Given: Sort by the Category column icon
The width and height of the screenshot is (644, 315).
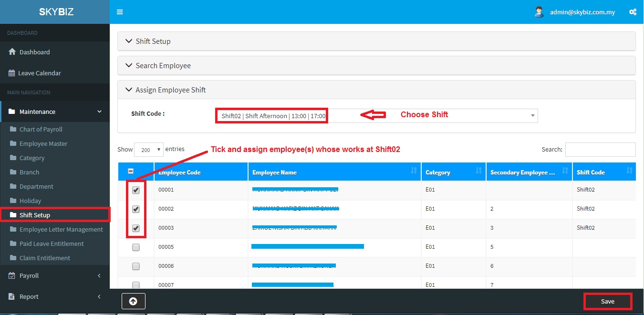Looking at the screenshot, I should [478, 171].
